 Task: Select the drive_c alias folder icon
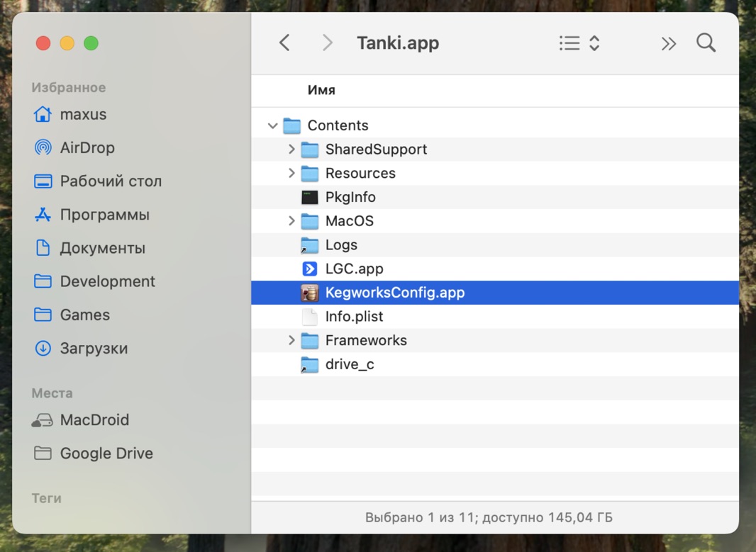309,365
